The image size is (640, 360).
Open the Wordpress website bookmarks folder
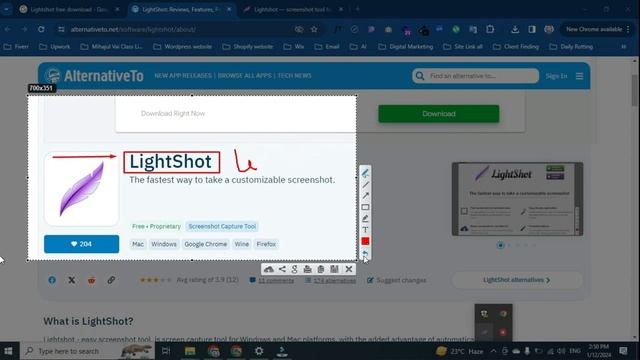coord(183,47)
